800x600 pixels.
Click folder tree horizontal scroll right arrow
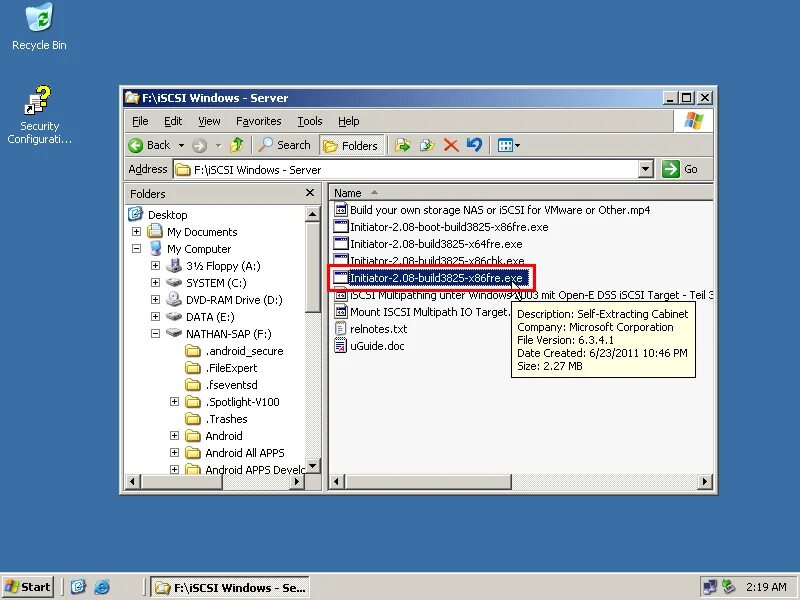click(x=297, y=481)
